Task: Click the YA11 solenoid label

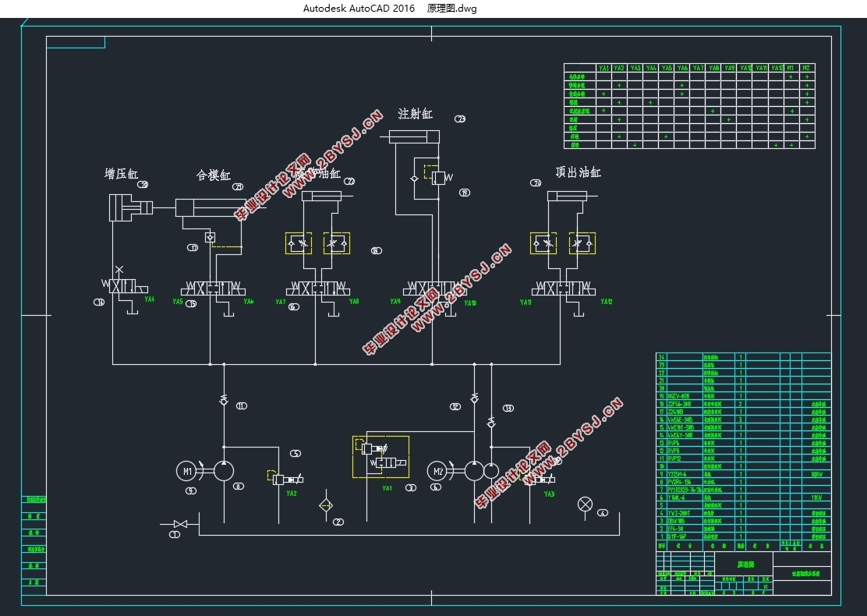Action: tap(526, 302)
